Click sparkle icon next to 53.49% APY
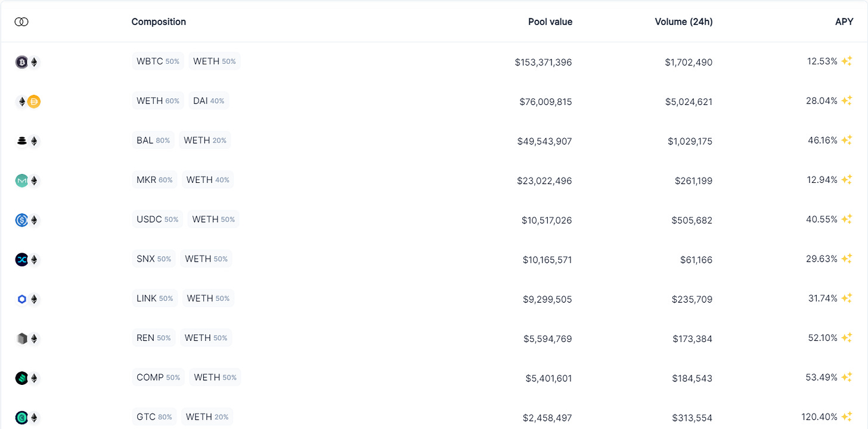Viewport: 868px width, 429px height. pos(847,378)
